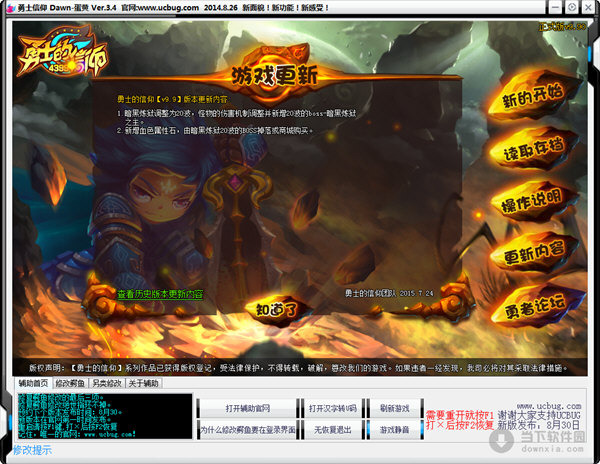Click the 无恢复退出 button

pos(333,430)
